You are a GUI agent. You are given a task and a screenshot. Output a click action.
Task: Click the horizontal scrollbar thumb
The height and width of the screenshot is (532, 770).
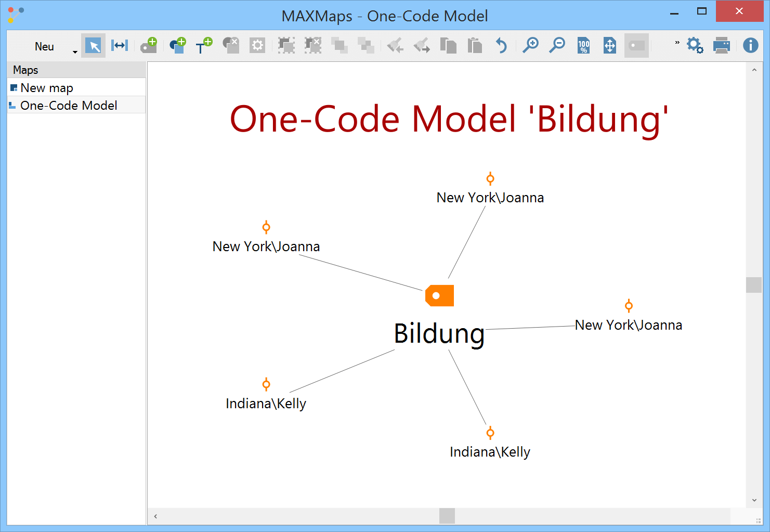pyautogui.click(x=447, y=516)
